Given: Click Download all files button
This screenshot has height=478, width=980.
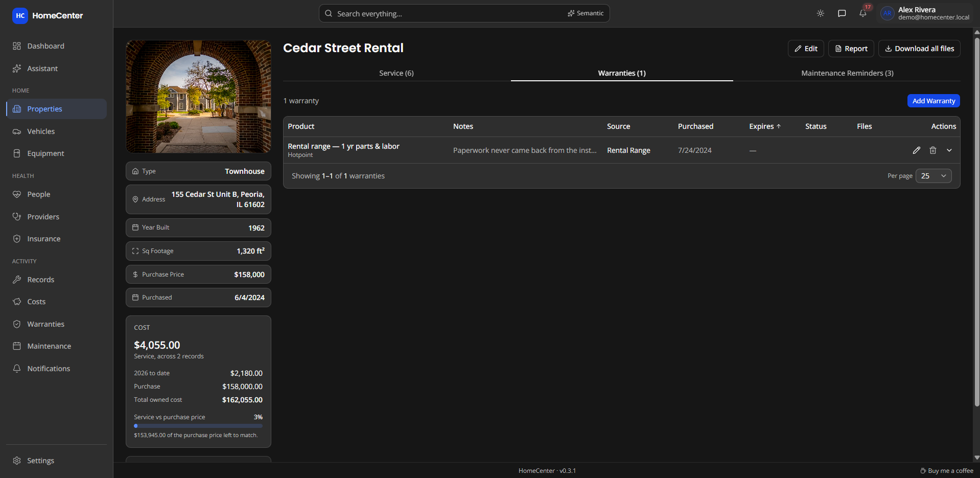Looking at the screenshot, I should [x=919, y=49].
